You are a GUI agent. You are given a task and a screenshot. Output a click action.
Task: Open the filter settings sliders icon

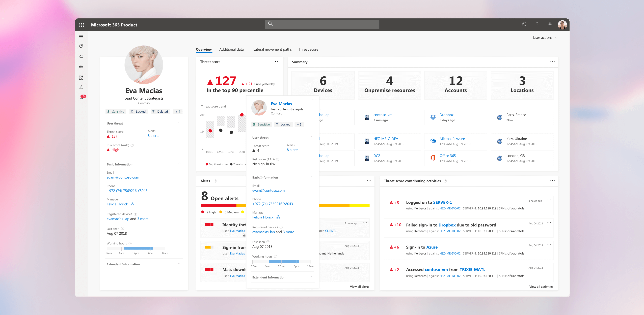click(81, 87)
